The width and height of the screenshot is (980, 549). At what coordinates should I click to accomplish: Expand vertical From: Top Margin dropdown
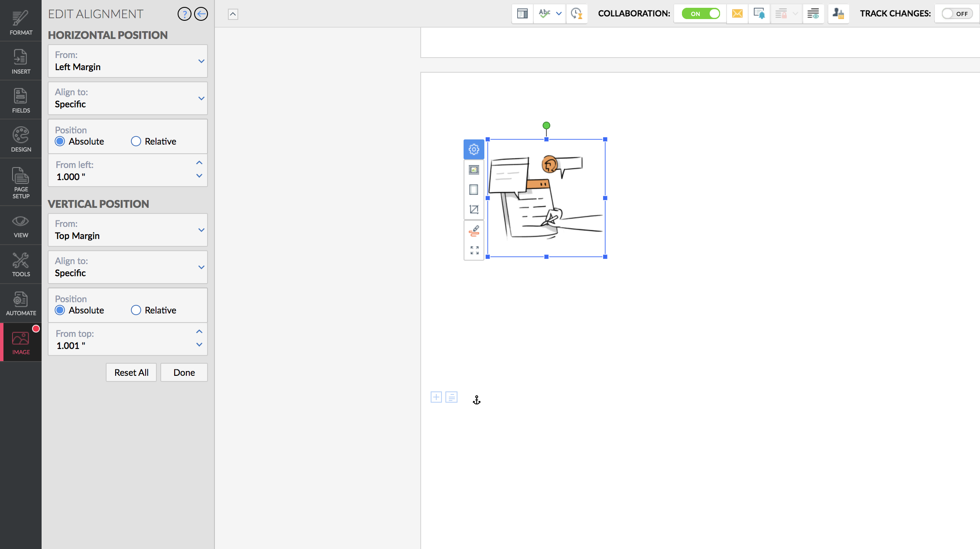128,230
